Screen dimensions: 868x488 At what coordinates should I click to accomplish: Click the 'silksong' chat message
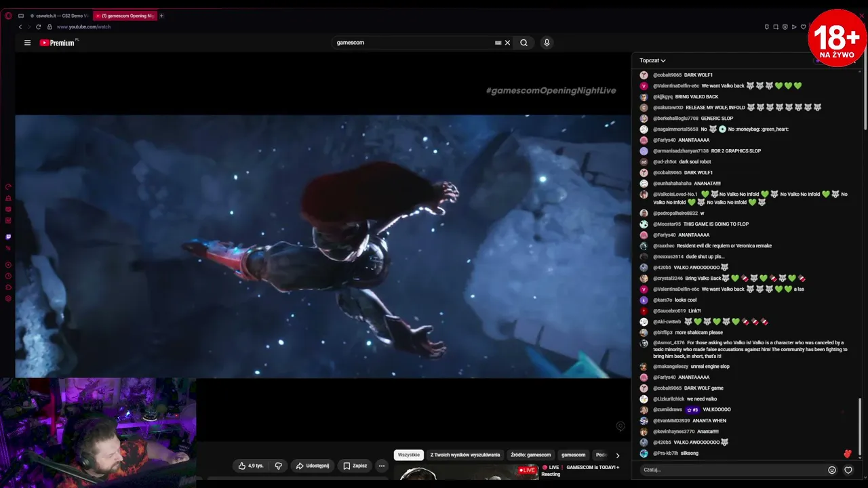pos(689,453)
